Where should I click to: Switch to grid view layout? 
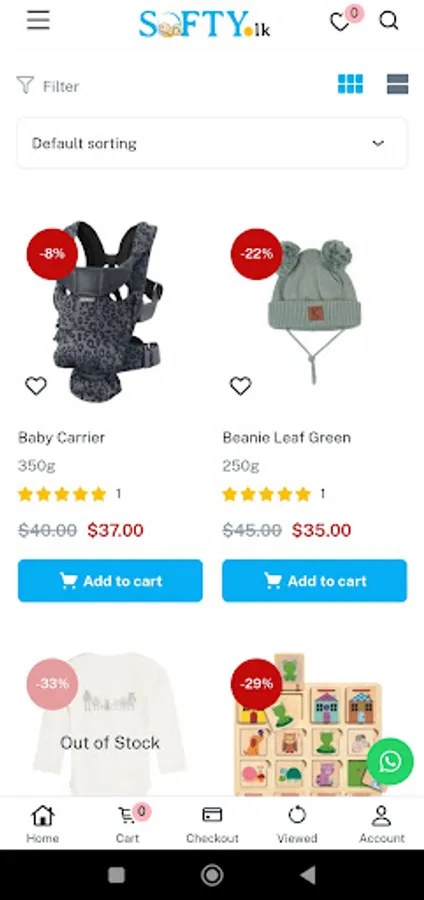pos(350,84)
